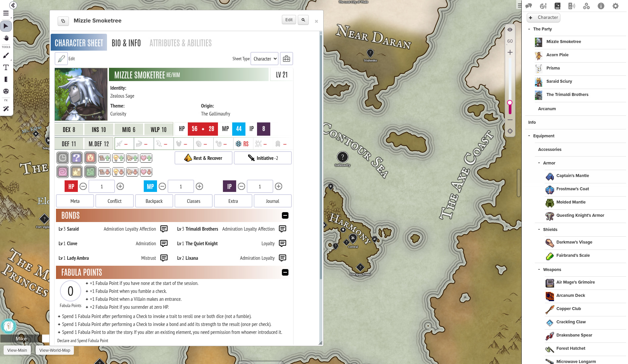Viewport: 628px width, 364px height.
Task: Add a new Character with plus button
Action: click(543, 18)
